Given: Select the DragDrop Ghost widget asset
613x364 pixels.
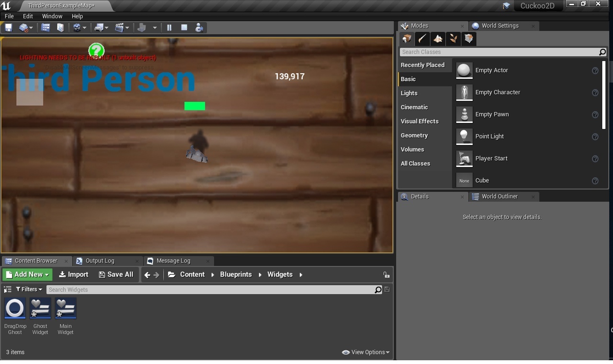Looking at the screenshot, I should pyautogui.click(x=15, y=316).
